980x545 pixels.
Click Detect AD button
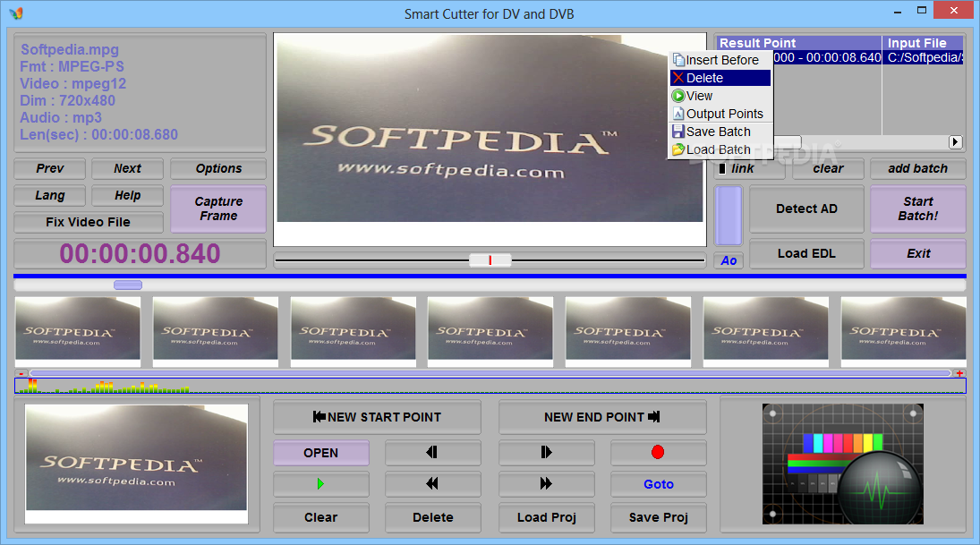807,209
